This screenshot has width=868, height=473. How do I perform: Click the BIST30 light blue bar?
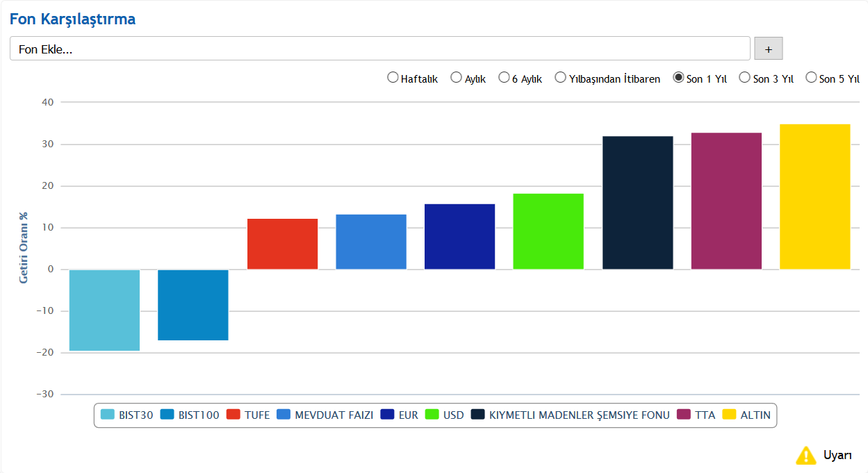[x=104, y=310]
